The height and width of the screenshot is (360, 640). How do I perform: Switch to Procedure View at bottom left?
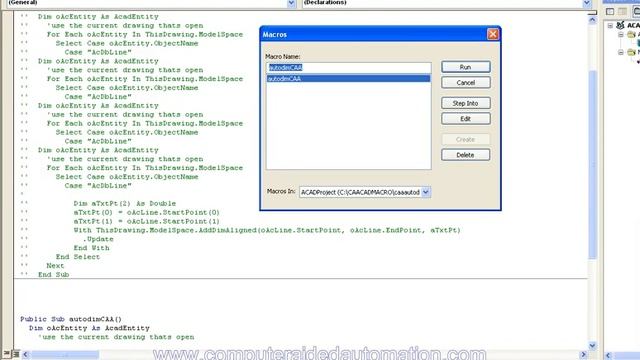[7, 354]
